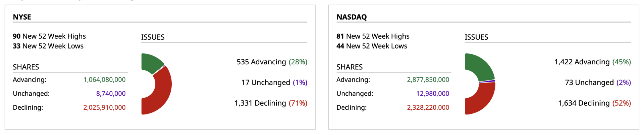Select the NASDAQ panel heading

(352, 17)
